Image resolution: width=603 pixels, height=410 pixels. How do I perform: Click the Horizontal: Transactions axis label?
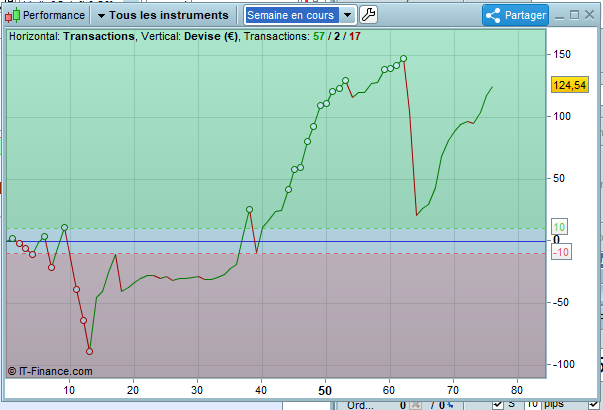tap(72, 36)
